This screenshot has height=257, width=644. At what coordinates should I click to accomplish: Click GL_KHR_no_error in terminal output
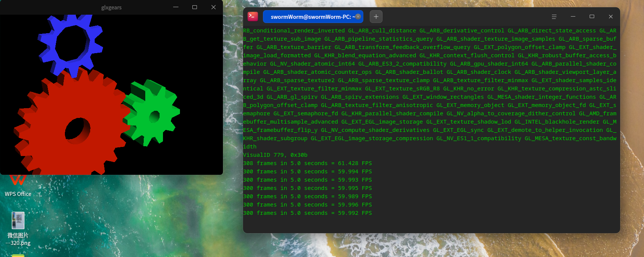coord(469,89)
